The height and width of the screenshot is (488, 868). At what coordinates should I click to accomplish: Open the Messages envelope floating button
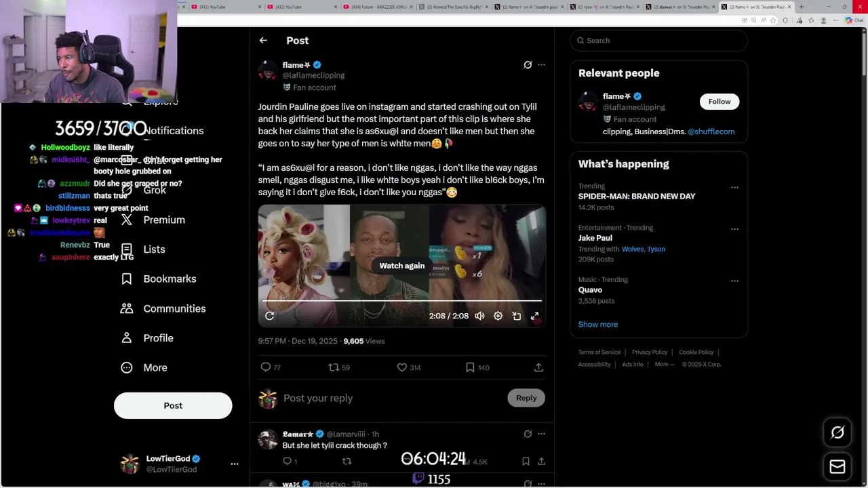click(837, 466)
